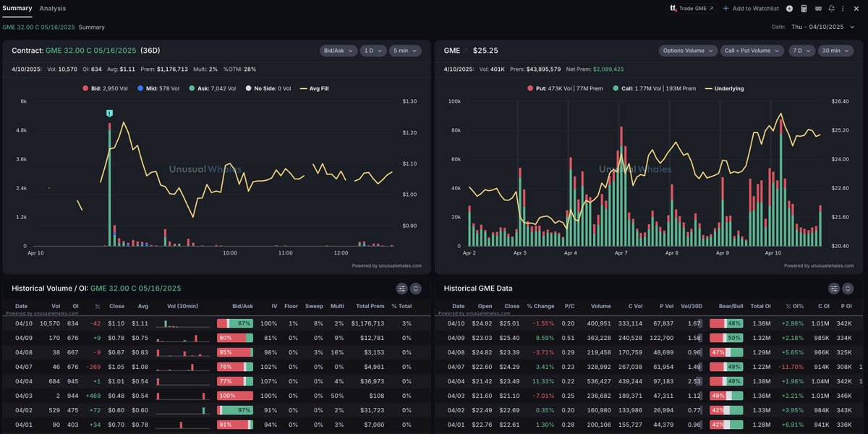The image size is (868, 434).
Task: Open filter settings for Historical Volume / OI table
Action: tap(402, 288)
